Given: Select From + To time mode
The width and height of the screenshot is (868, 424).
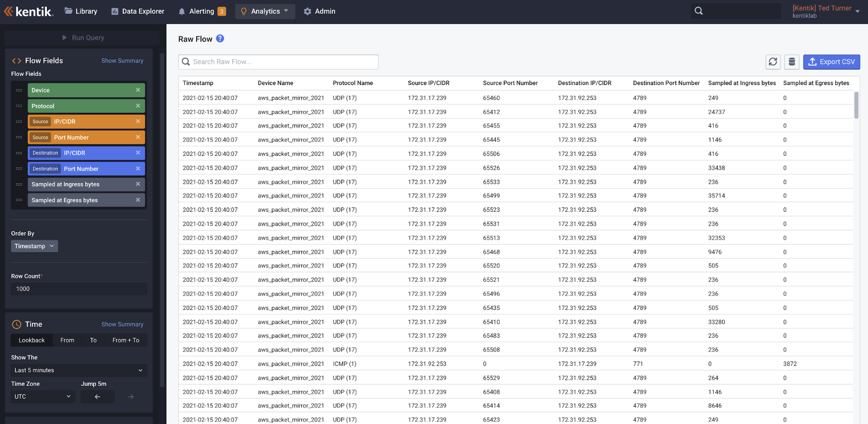Looking at the screenshot, I should tap(126, 340).
